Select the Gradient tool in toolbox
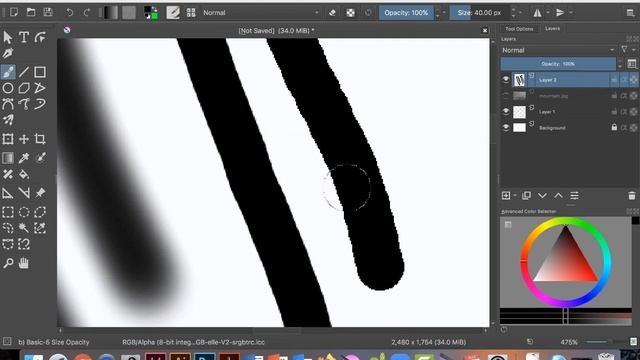 pos(8,158)
